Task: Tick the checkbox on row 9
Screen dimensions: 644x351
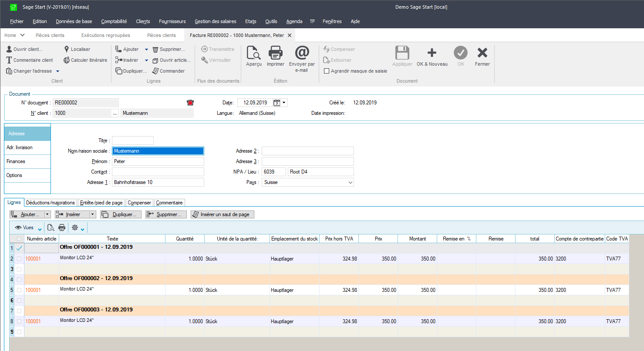Action: [x=19, y=332]
